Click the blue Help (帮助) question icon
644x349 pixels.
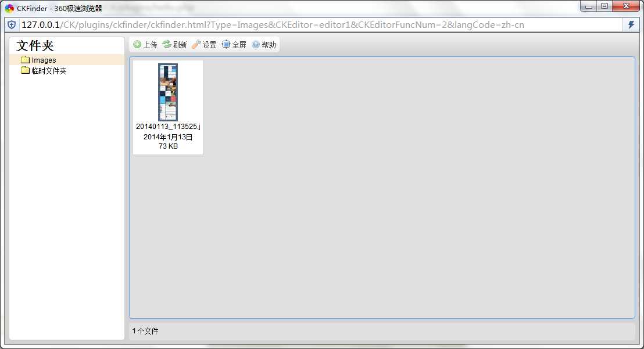256,44
